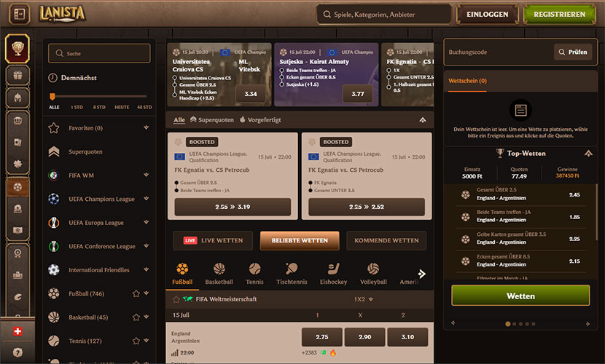The image size is (605, 364).
Task: Click the Buchungscode input field
Action: coord(499,52)
